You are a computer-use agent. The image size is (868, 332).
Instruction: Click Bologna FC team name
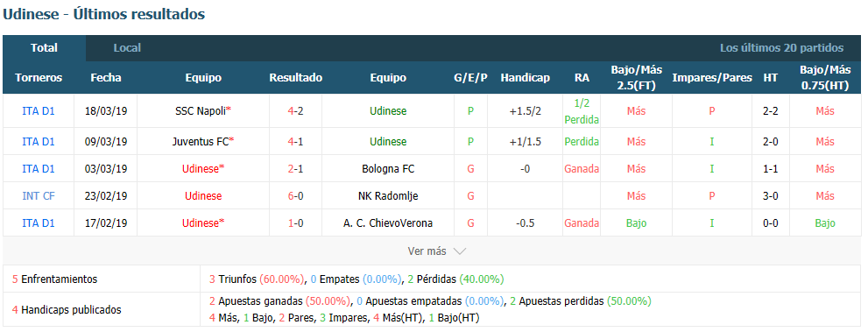click(x=388, y=169)
